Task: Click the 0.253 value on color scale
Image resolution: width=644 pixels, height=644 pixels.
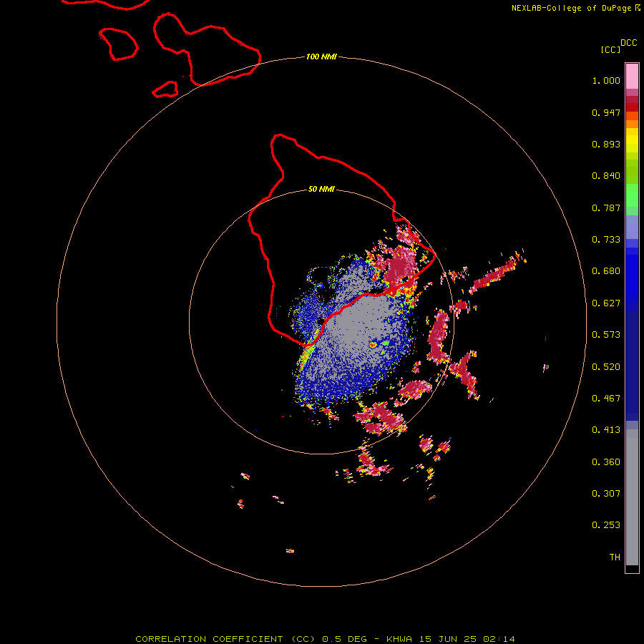Action: [606, 525]
